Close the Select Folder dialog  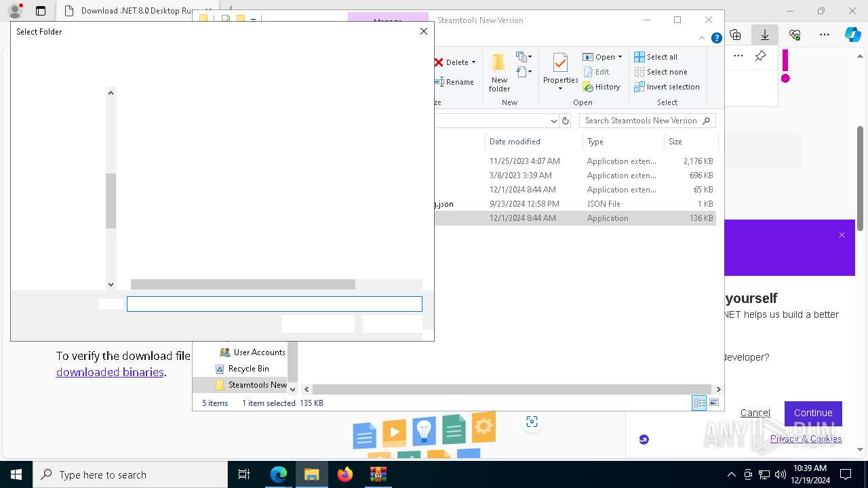pos(424,31)
